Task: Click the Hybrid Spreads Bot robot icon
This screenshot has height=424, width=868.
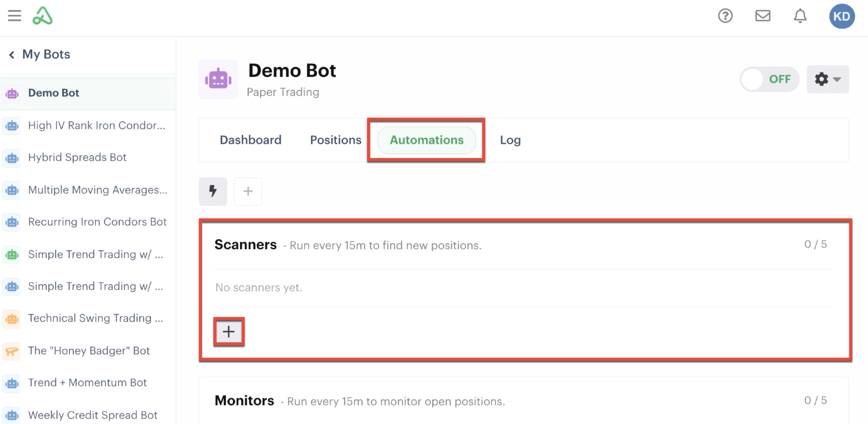Action: (12, 158)
